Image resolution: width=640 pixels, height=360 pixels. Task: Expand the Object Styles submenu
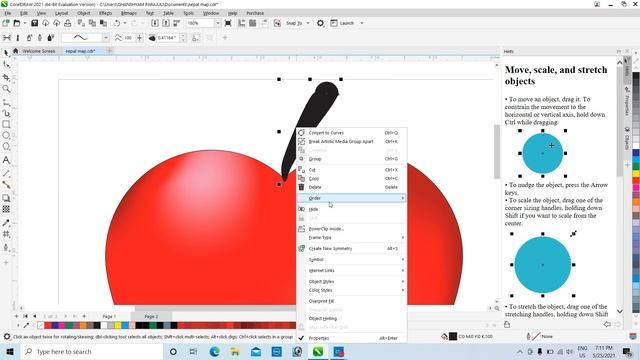pos(351,282)
